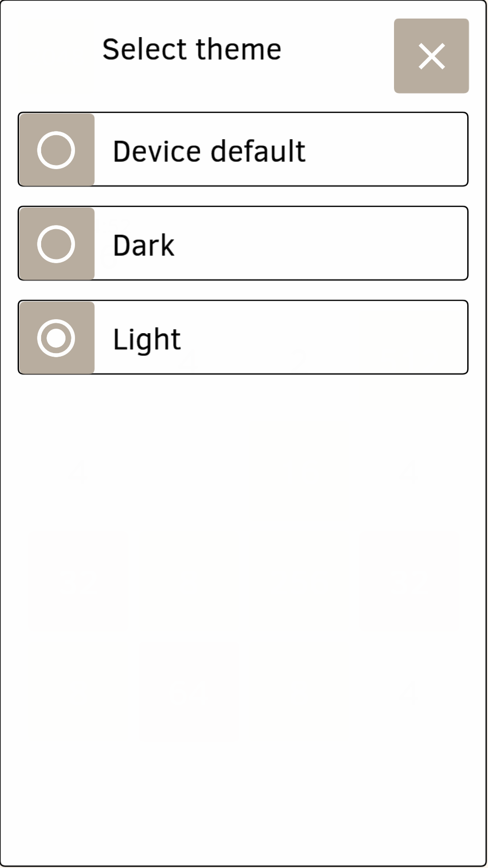
Task: Dismiss the theme picker with the tan X button
Action: pos(431,56)
